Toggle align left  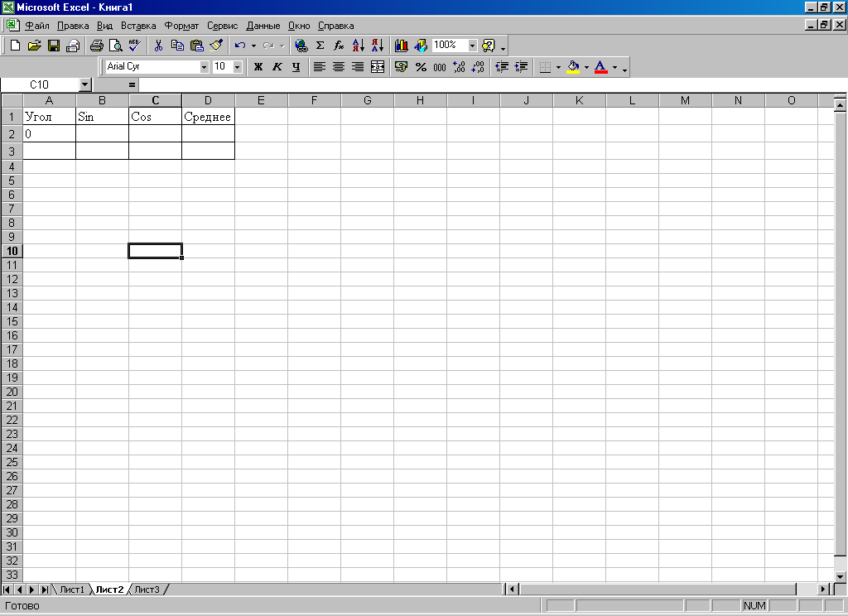tap(320, 67)
